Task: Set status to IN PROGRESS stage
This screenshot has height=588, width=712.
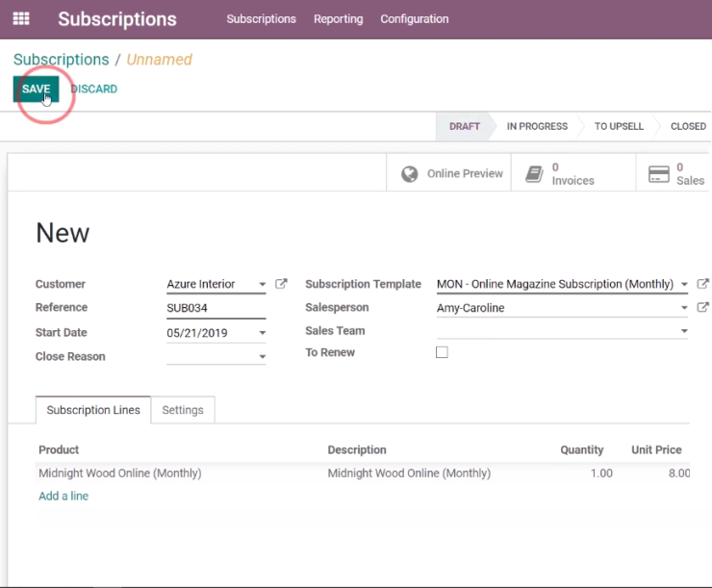Action: [537, 126]
